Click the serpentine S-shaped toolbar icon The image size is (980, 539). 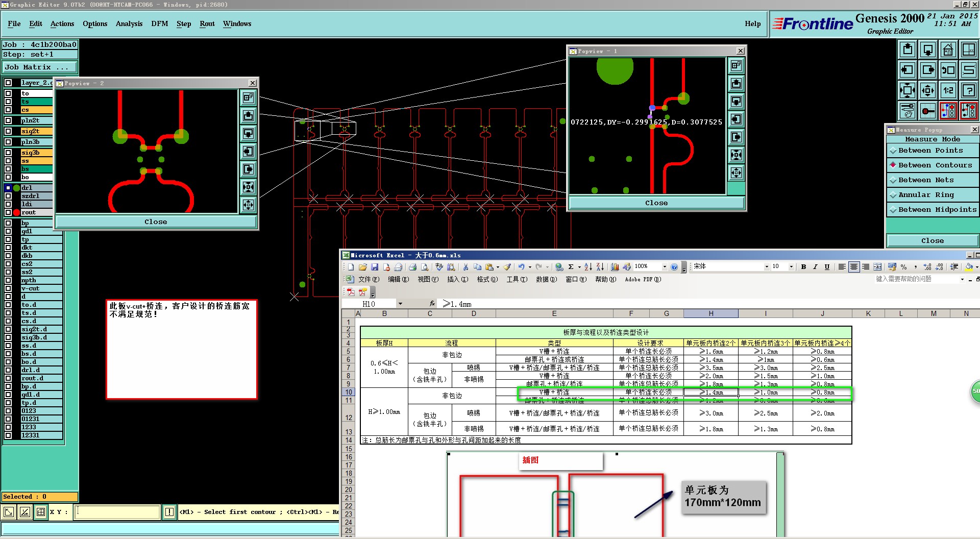pos(969,70)
